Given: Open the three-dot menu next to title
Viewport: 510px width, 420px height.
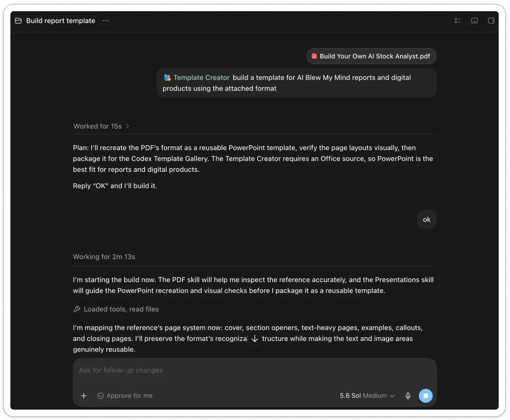Looking at the screenshot, I should (x=106, y=21).
